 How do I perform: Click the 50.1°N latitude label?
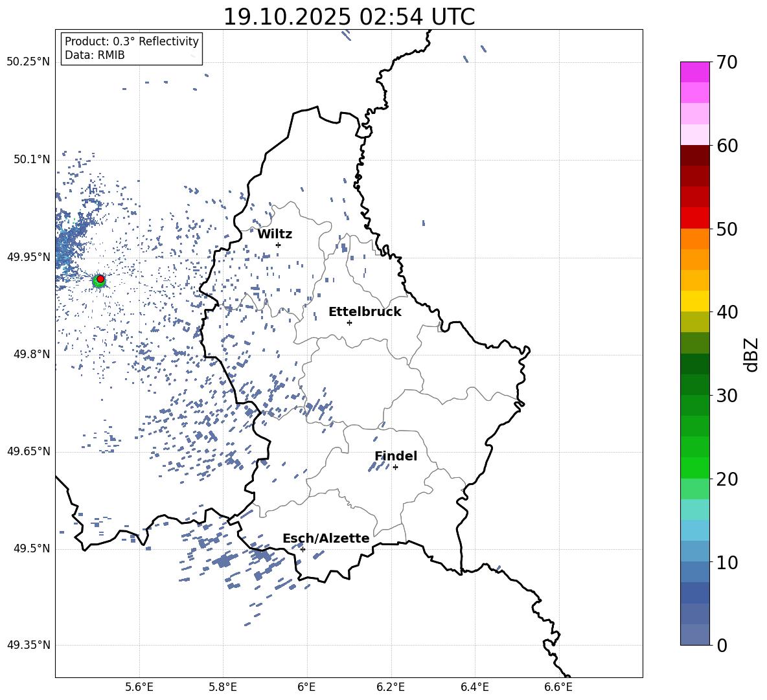pos(32,160)
